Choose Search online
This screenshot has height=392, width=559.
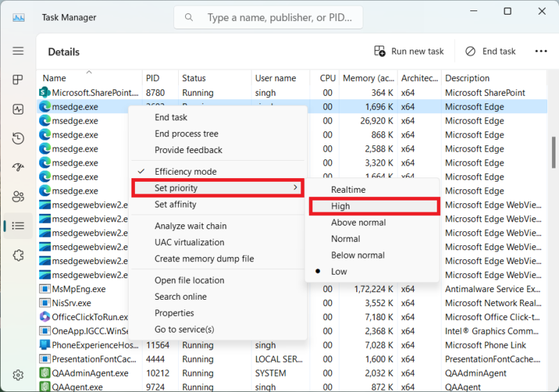point(217,297)
